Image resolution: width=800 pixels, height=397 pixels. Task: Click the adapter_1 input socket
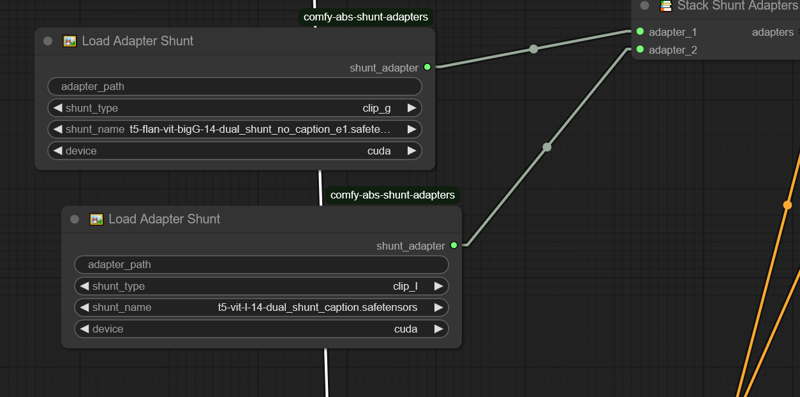coord(640,32)
